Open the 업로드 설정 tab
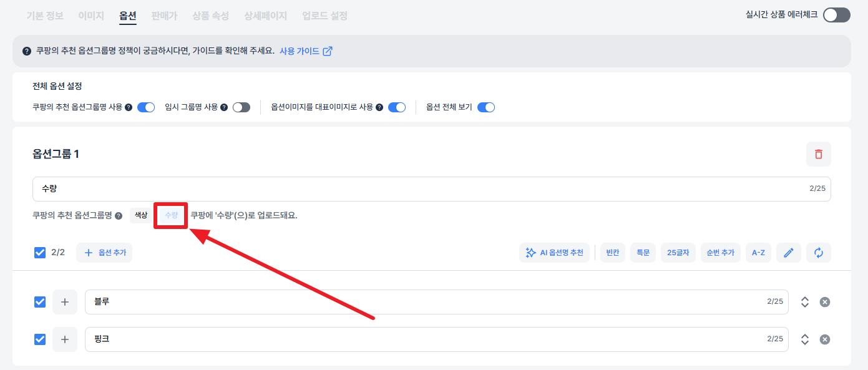 (324, 16)
